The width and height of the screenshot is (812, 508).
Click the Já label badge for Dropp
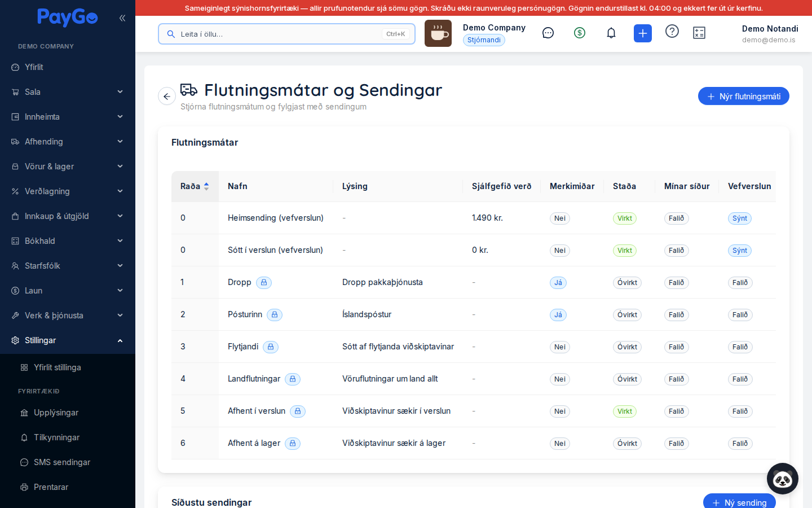558,283
